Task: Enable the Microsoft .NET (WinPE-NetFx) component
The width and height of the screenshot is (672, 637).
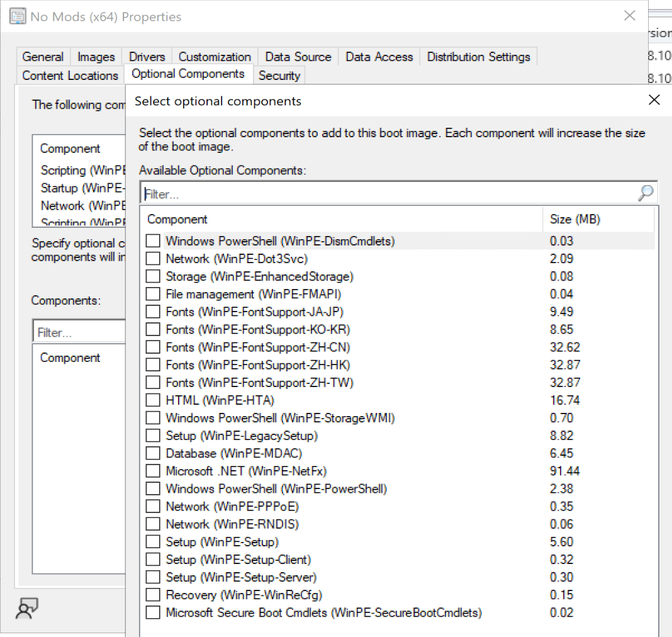Action: pyautogui.click(x=152, y=470)
